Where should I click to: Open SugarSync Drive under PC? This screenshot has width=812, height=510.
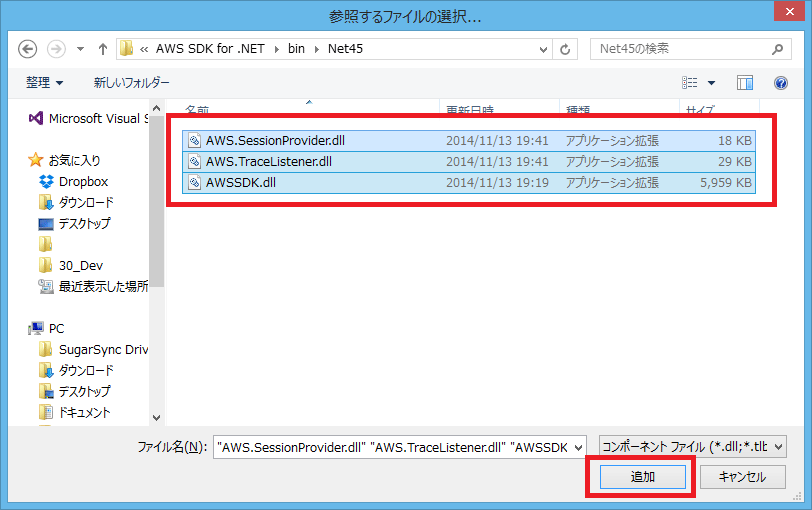[94, 350]
